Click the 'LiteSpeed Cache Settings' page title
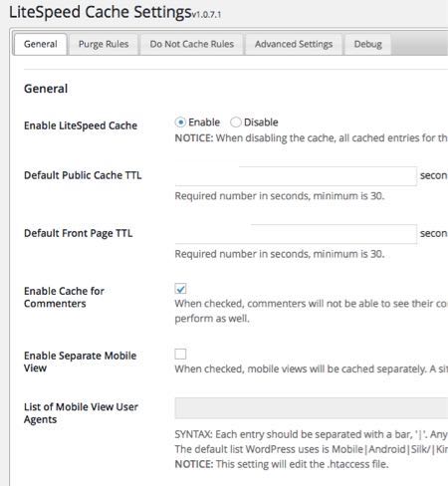 pyautogui.click(x=101, y=12)
